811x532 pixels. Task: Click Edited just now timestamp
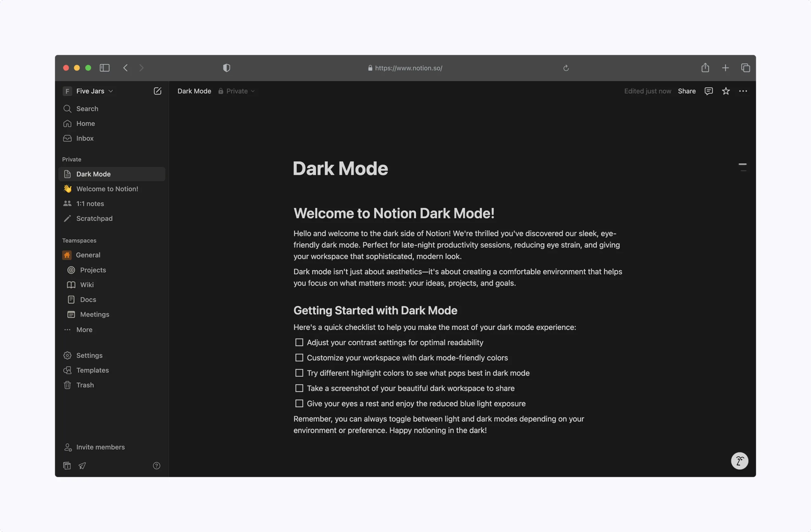tap(648, 91)
